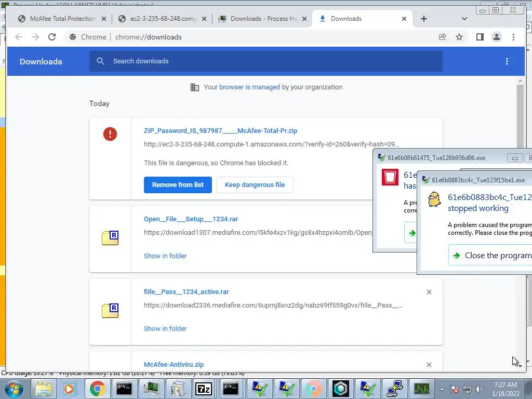Open the PuTTY taskbar icon
532x399 pixels.
[x=394, y=389]
